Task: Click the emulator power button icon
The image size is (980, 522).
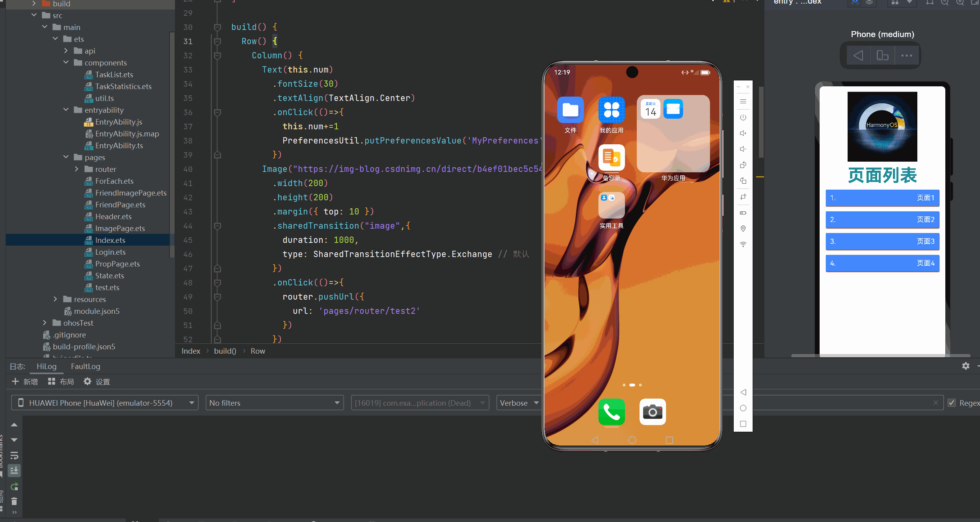Action: point(743,117)
